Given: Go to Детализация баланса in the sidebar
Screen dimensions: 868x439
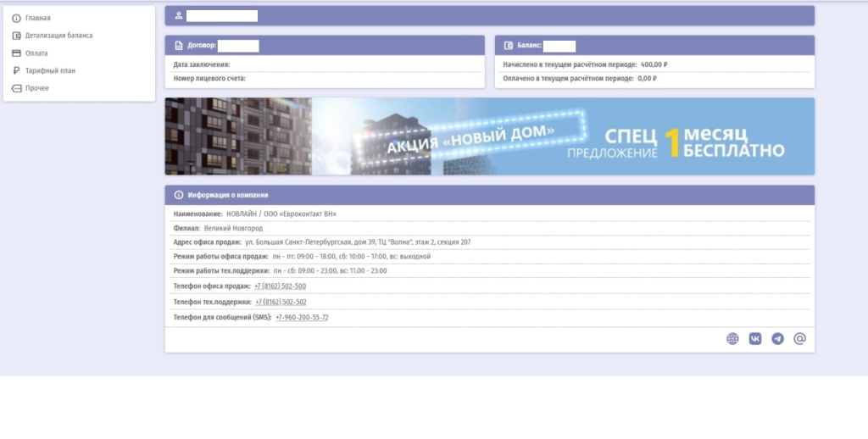Looking at the screenshot, I should pos(58,36).
